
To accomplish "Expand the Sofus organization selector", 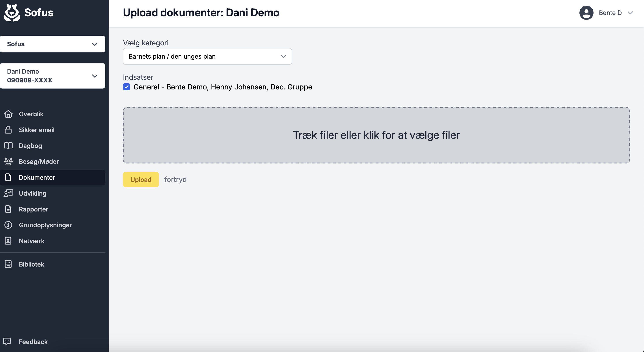I will point(52,44).
